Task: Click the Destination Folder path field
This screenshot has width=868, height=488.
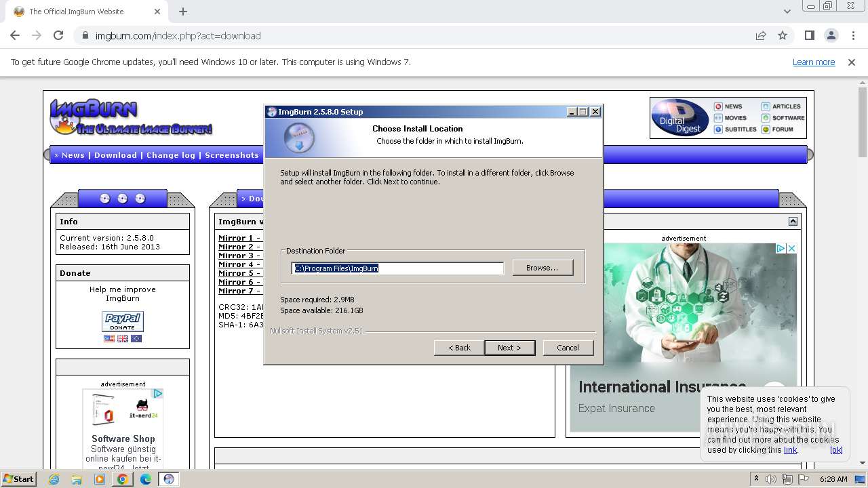Action: [398, 268]
